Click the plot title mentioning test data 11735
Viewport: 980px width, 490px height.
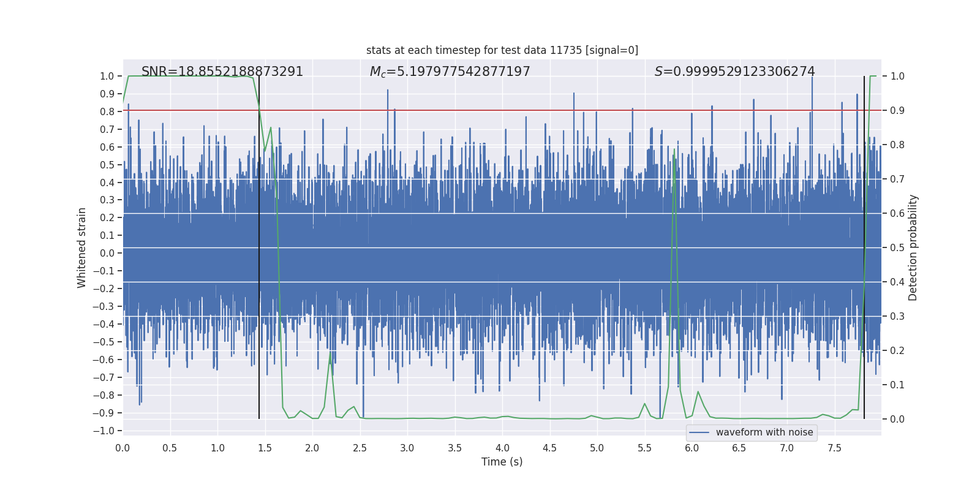click(x=502, y=50)
